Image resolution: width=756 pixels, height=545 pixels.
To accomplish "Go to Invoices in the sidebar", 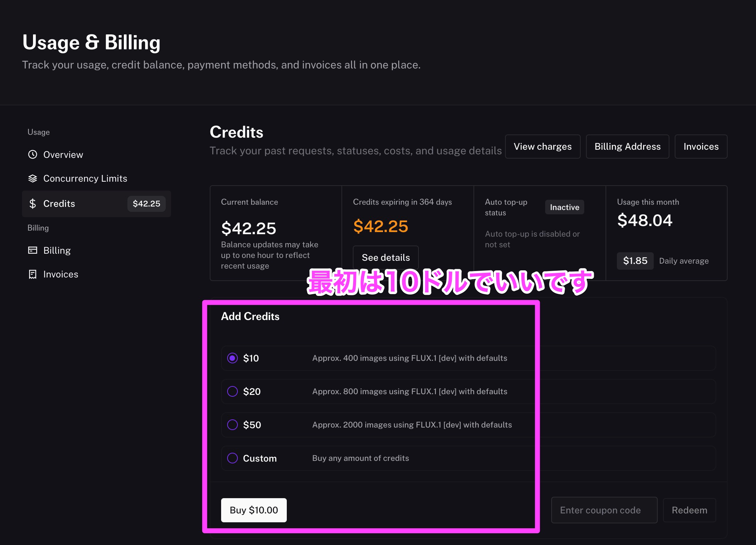I will (x=61, y=274).
